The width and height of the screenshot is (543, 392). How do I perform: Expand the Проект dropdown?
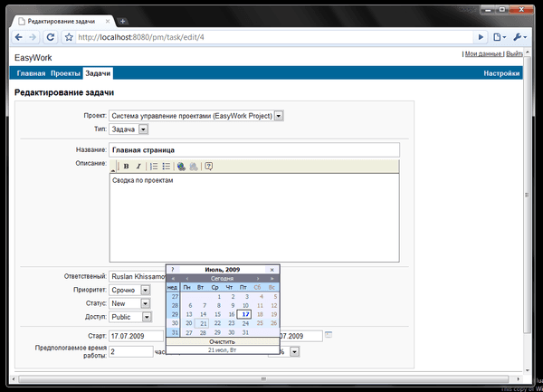click(279, 116)
